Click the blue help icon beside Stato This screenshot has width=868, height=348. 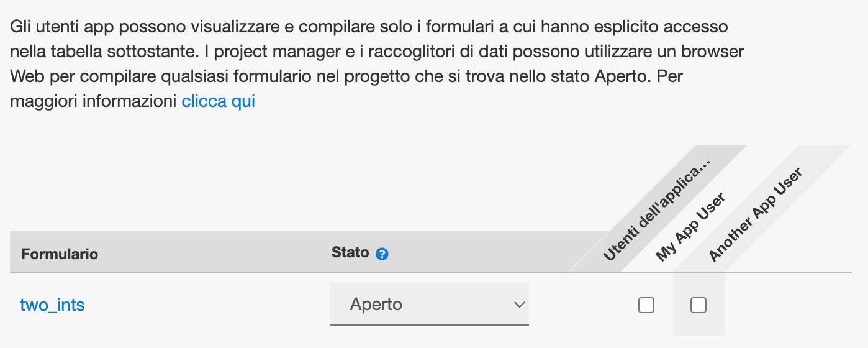coord(382,254)
